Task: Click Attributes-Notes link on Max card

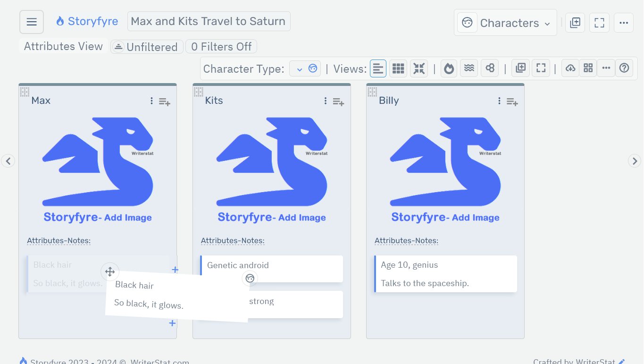Action: click(59, 240)
